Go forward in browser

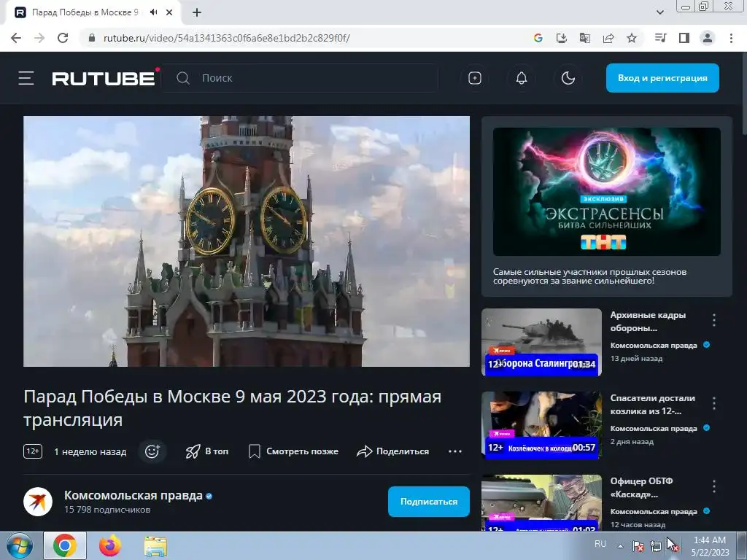tap(39, 38)
